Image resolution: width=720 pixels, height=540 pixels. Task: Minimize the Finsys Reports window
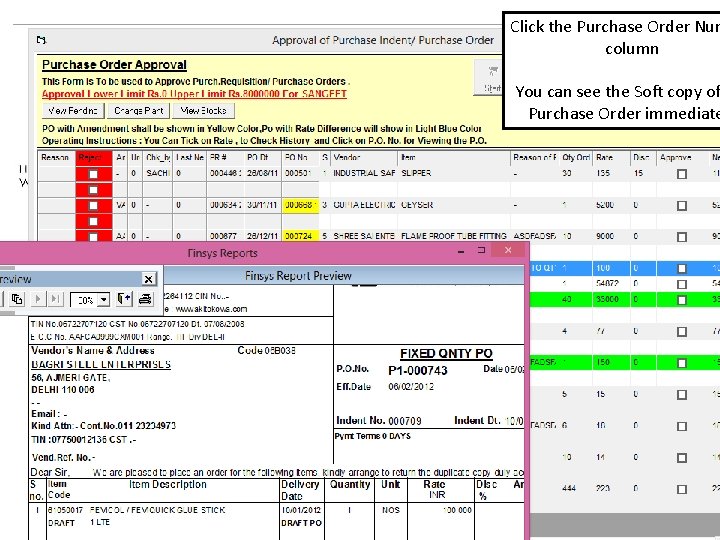point(461,251)
